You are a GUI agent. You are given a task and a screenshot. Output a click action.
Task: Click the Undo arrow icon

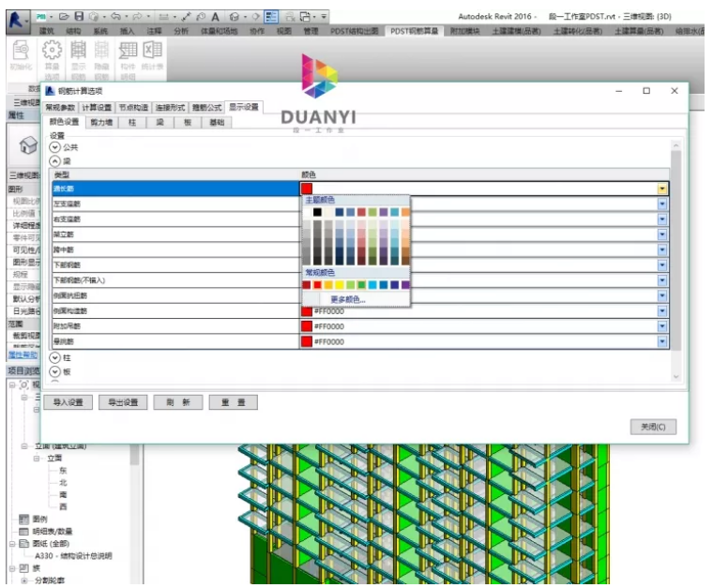(x=115, y=17)
